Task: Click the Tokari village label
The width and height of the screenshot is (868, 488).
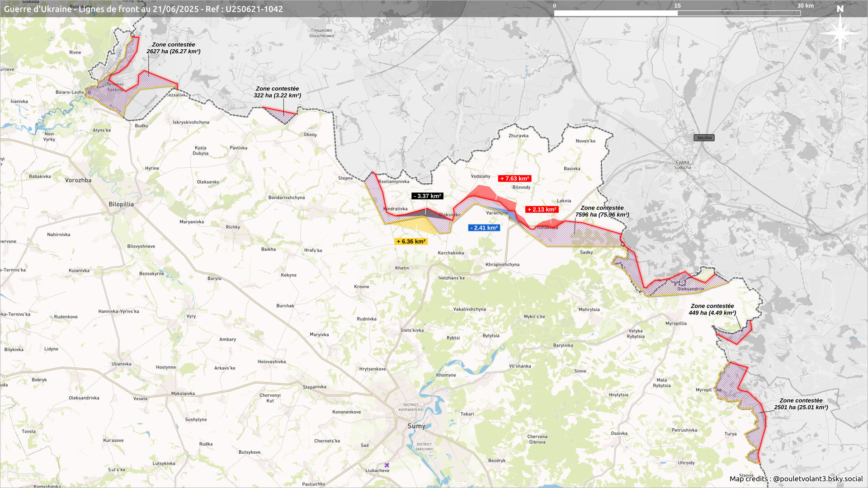Action: [x=467, y=414]
